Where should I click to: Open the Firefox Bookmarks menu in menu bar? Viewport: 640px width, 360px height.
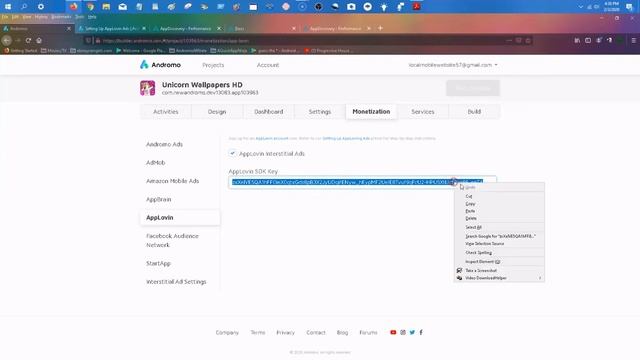[60, 17]
